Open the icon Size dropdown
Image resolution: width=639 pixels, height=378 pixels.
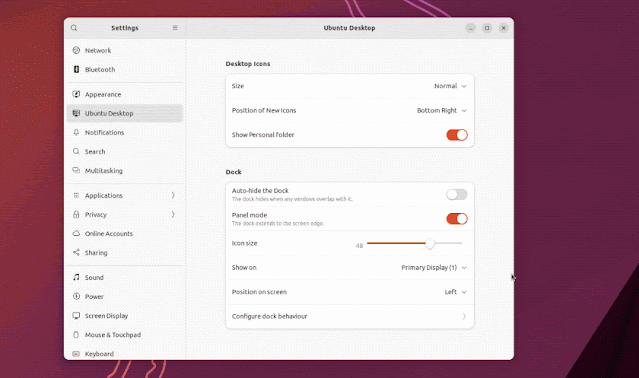[x=450, y=86]
